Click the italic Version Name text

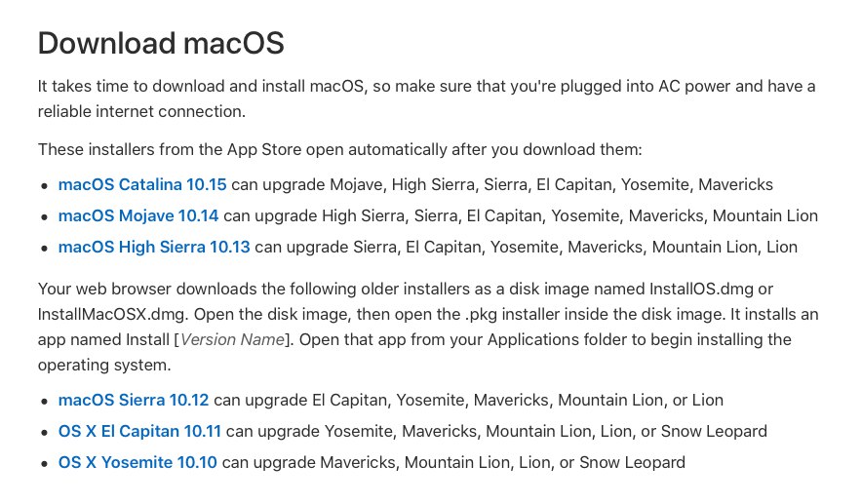232,339
